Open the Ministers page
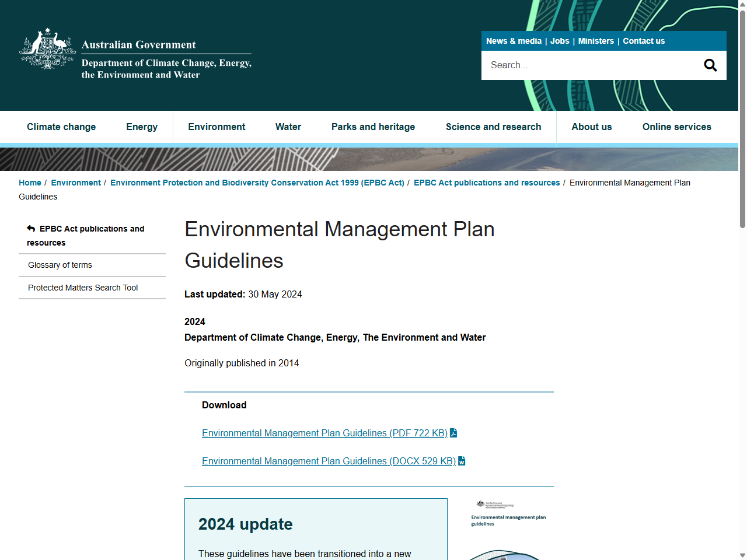The image size is (747, 560). (x=596, y=41)
